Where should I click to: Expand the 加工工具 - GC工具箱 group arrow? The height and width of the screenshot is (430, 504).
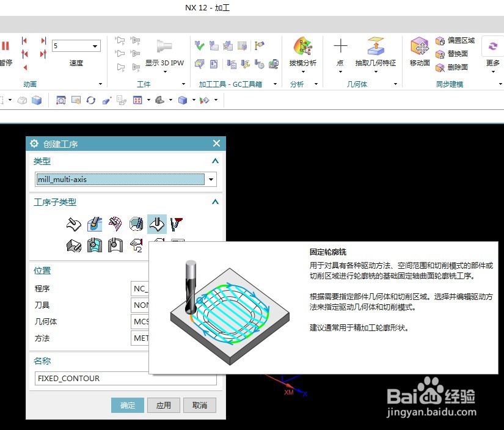[x=275, y=84]
